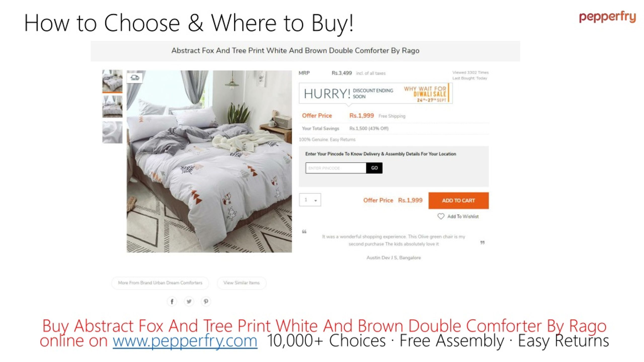Image resolution: width=644 pixels, height=362 pixels.
Task: Click the Add To Cart button
Action: [x=459, y=201]
